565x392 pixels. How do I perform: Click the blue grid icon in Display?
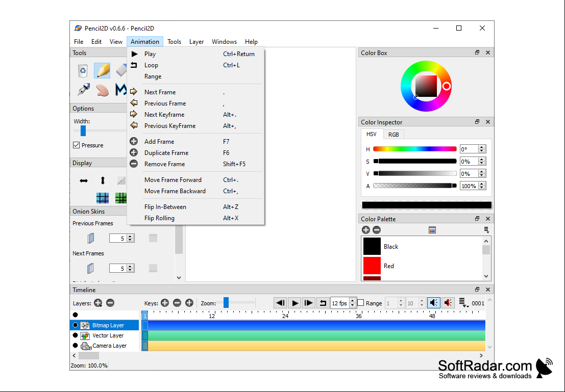[x=103, y=198]
